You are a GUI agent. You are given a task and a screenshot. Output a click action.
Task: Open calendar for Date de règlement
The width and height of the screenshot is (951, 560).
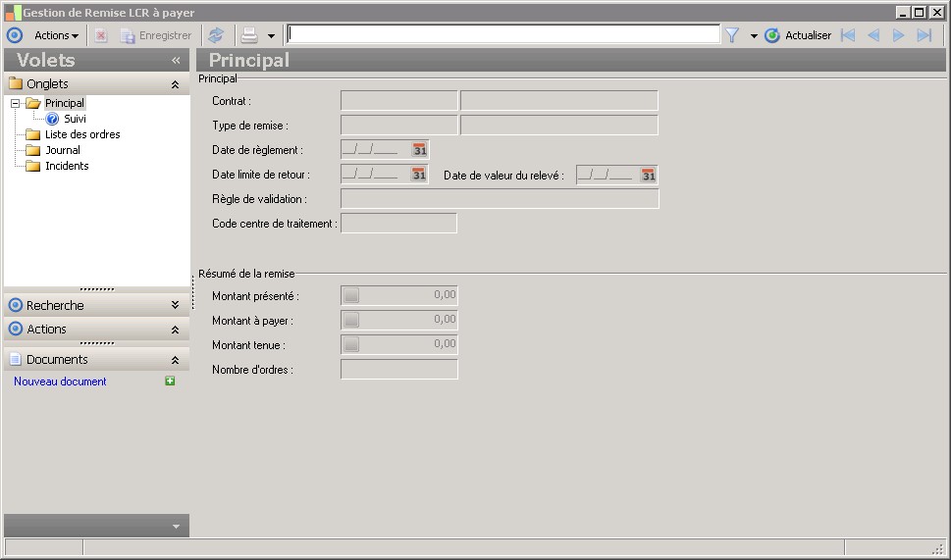point(420,150)
